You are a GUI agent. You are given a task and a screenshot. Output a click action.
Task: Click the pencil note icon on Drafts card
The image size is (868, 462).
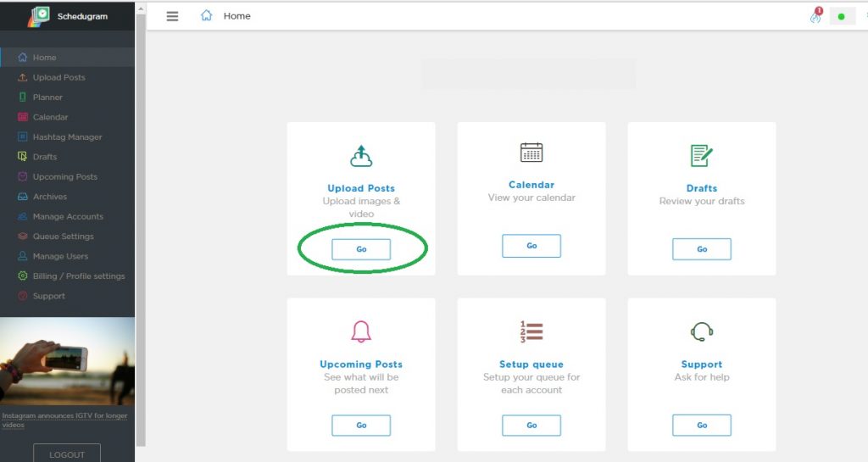coord(701,155)
